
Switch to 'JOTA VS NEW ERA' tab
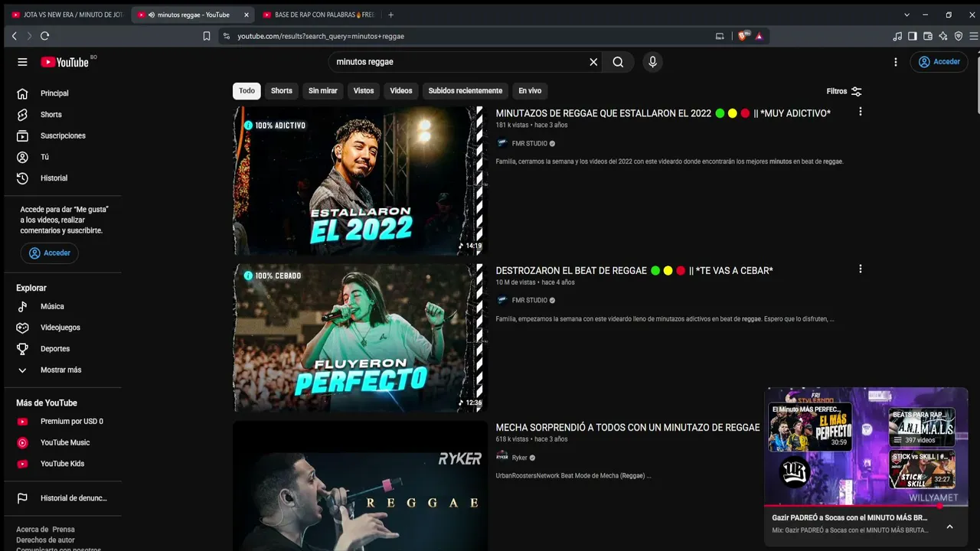point(67,15)
